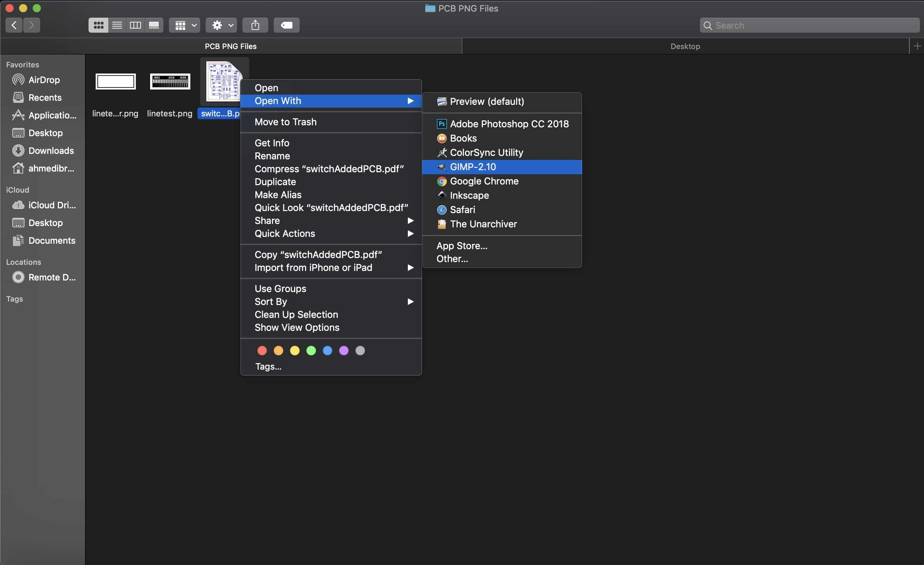Choose Quick Look "switchAddedPCB.pdf"

(x=331, y=207)
